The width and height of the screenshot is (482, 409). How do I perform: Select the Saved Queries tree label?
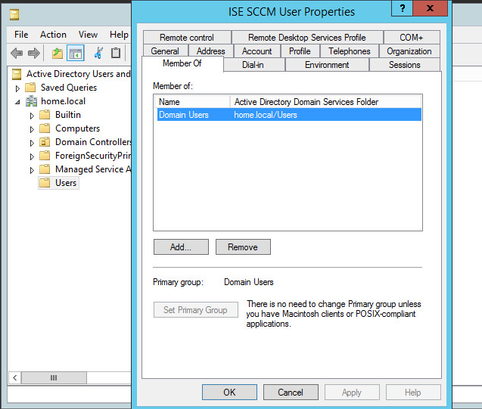pos(69,87)
